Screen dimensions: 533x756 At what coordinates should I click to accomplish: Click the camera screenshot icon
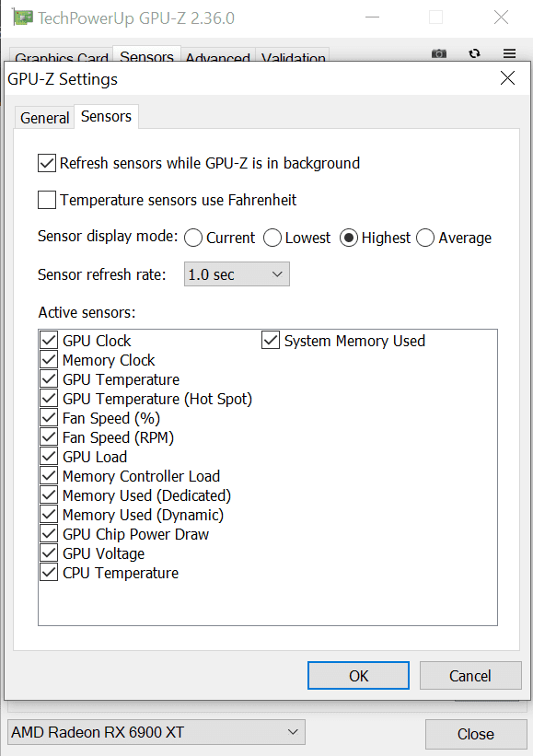439,53
